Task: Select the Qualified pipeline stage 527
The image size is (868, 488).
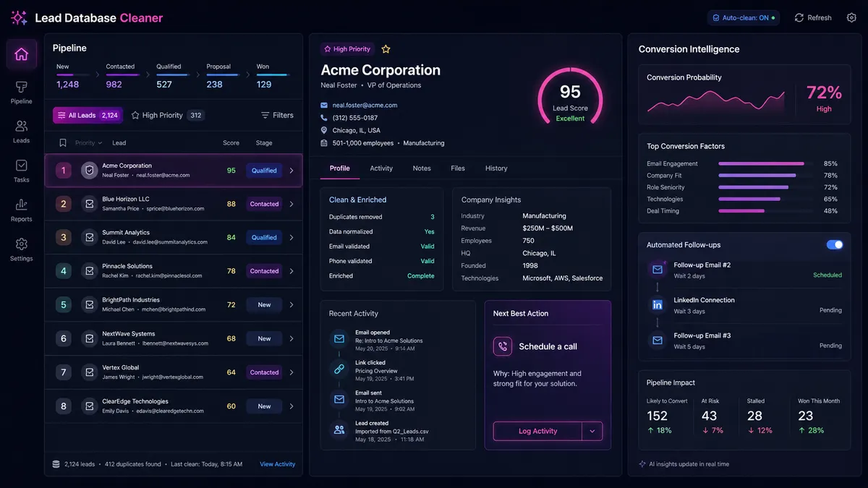Action: [174, 76]
